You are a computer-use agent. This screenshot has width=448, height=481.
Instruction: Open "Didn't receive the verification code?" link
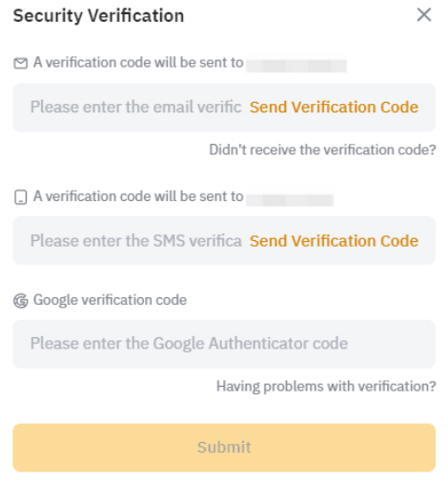pos(322,150)
